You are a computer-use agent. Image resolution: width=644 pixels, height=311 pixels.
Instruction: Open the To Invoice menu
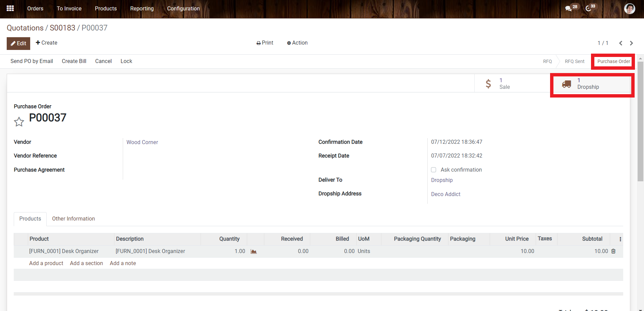pyautogui.click(x=69, y=8)
